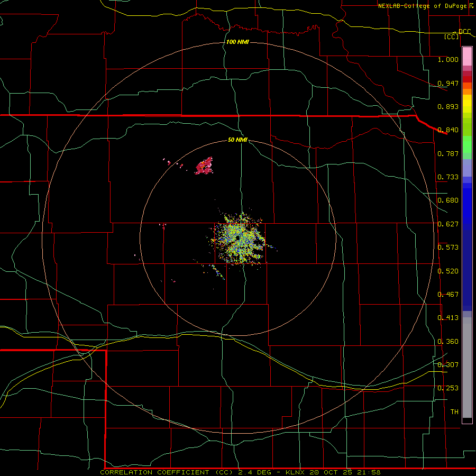Click the DCC label above the legend
This screenshot has width=476, height=476.
point(465,32)
